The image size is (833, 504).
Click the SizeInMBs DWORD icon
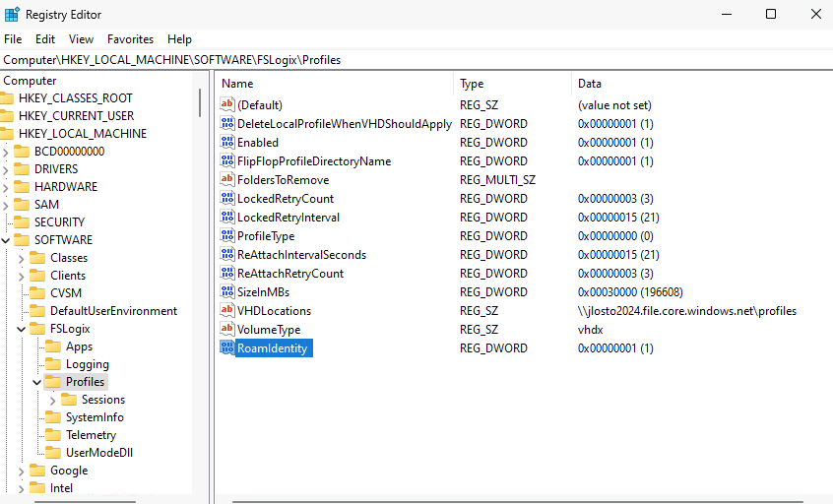point(227,291)
